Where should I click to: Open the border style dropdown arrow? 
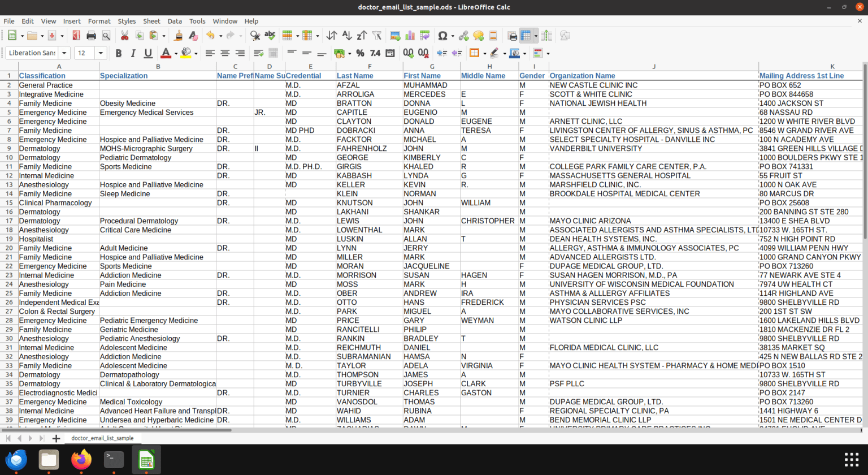click(505, 53)
